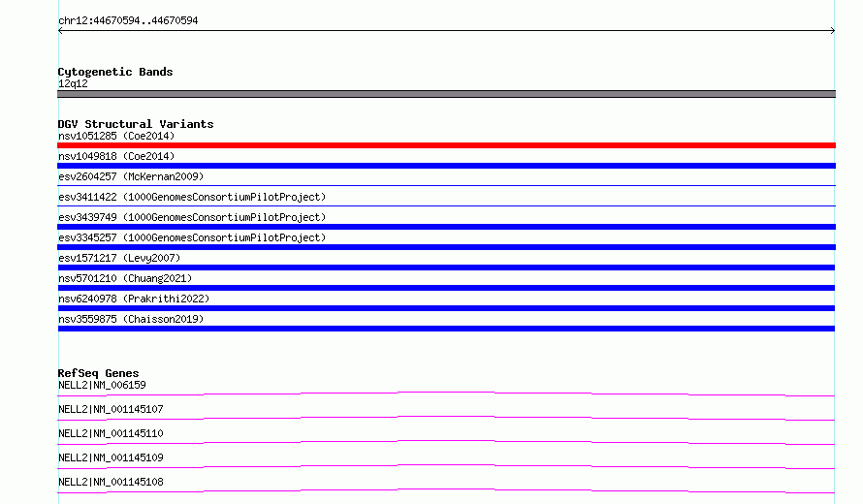Click the gray 12q12 cytogenetic band bar
This screenshot has height=504, width=863.
point(446,94)
